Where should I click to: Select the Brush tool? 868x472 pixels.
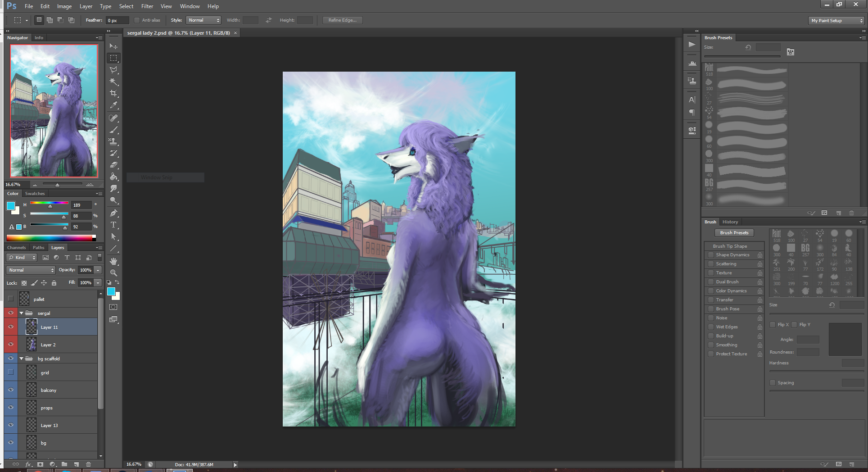[x=113, y=130]
